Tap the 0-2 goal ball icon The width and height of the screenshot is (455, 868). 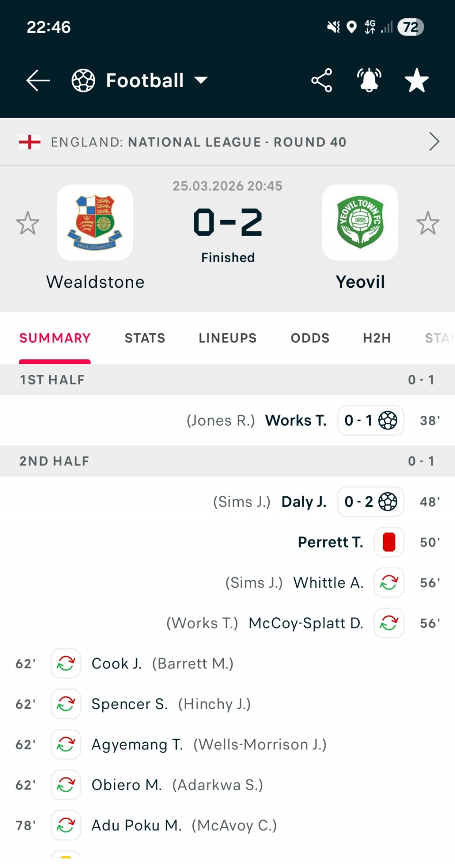tap(388, 502)
